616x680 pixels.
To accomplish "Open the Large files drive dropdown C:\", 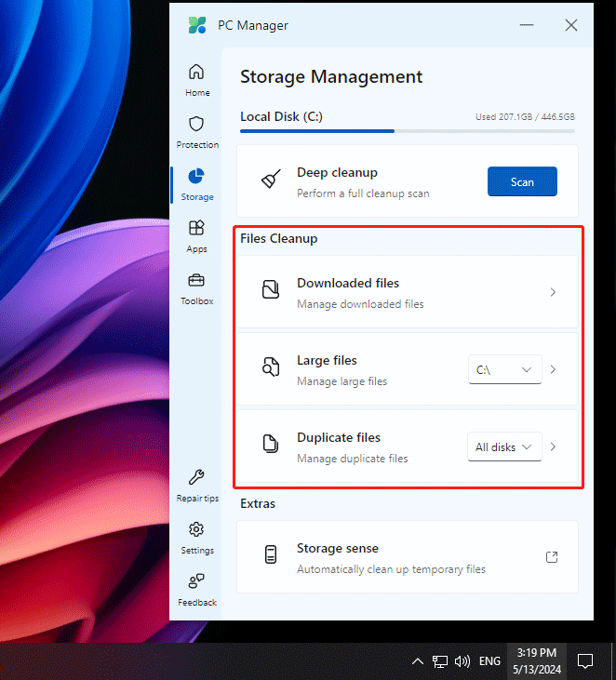I will [505, 369].
